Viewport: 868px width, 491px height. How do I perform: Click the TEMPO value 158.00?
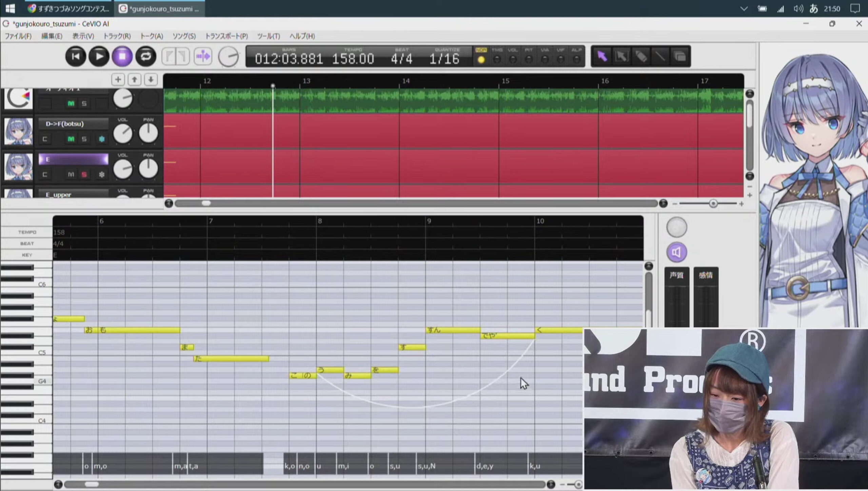click(x=353, y=59)
